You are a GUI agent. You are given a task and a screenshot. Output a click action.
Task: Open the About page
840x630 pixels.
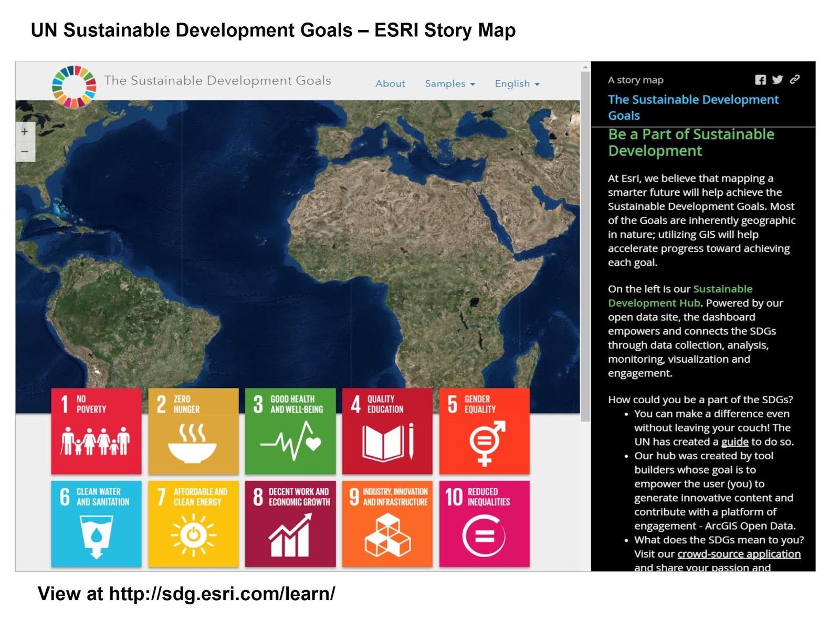point(390,83)
